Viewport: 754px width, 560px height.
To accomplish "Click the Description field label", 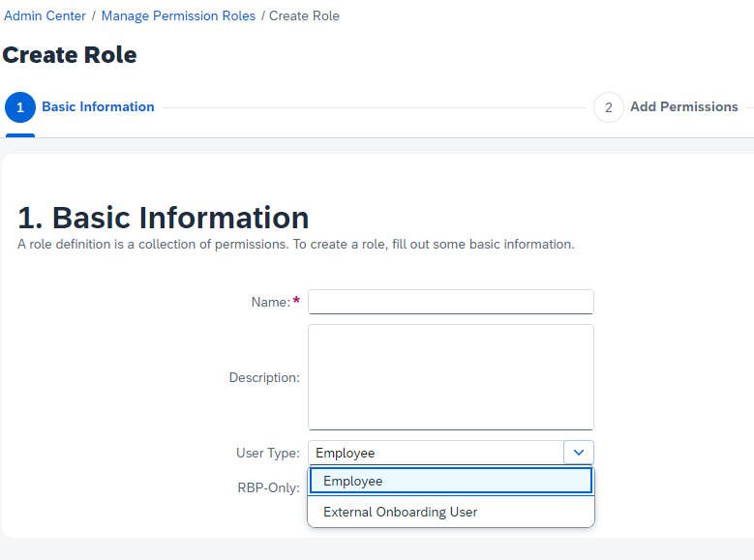I will (264, 378).
